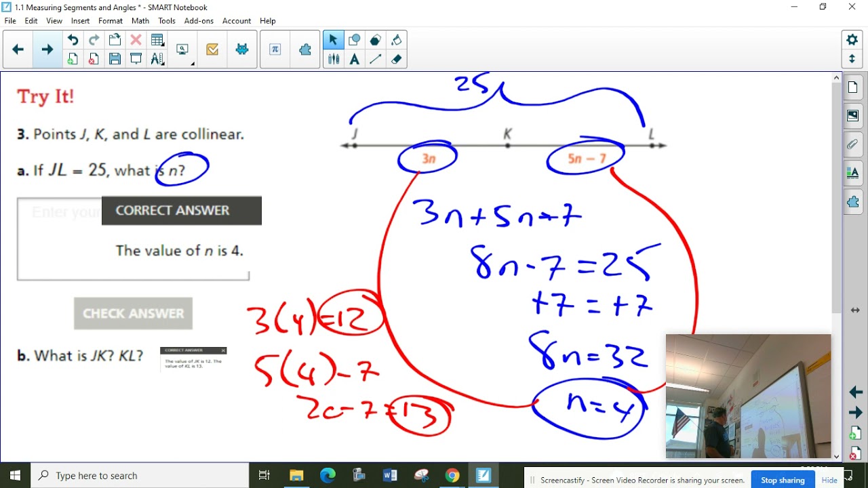Go to the next page in toolbar
The image size is (868, 488).
pos(47,49)
